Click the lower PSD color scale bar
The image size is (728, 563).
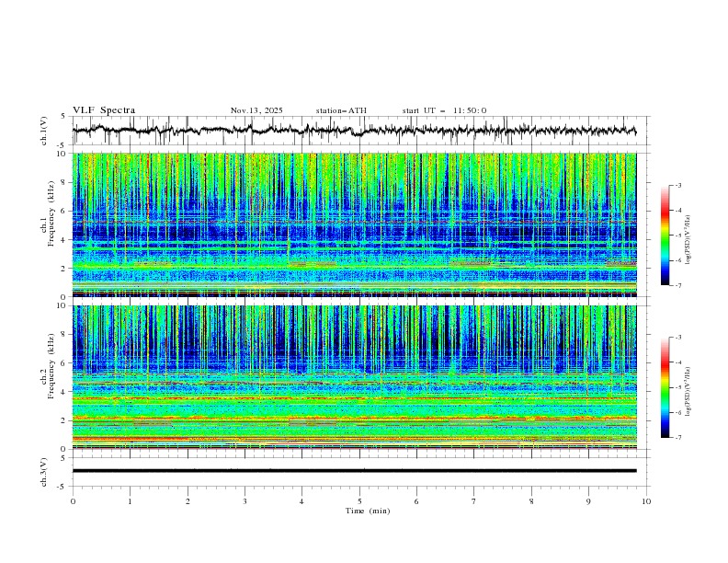coord(665,387)
